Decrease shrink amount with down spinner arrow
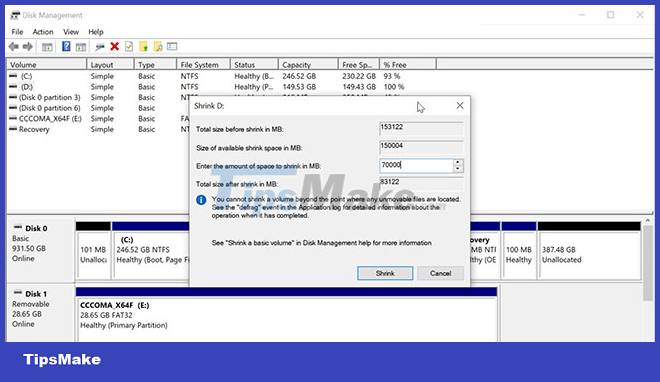 pyautogui.click(x=458, y=169)
